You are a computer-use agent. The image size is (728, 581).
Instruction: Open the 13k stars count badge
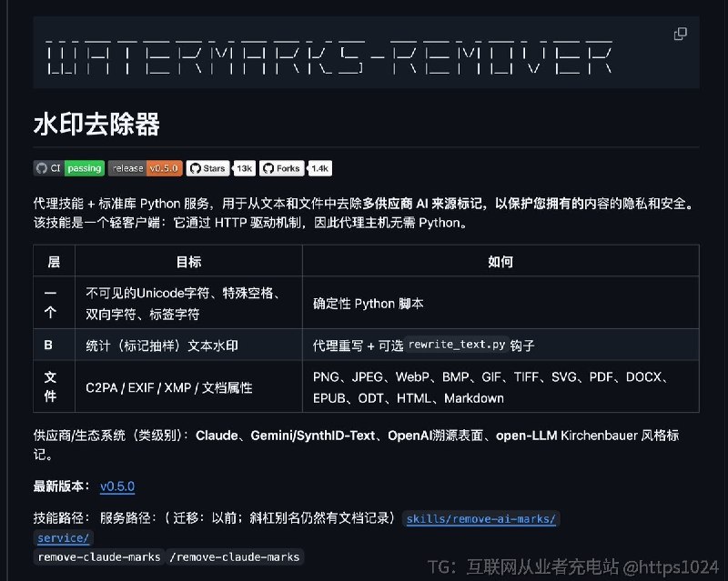coord(244,168)
